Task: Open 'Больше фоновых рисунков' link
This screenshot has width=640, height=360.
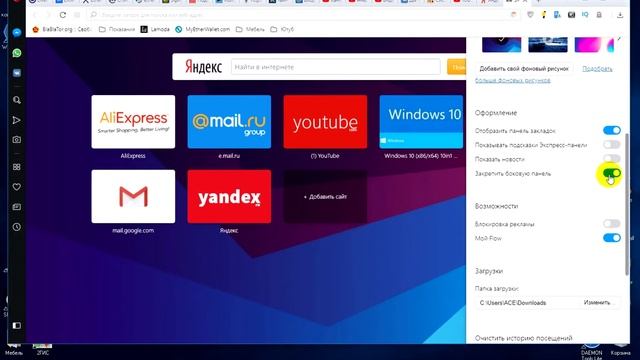Action: click(513, 80)
